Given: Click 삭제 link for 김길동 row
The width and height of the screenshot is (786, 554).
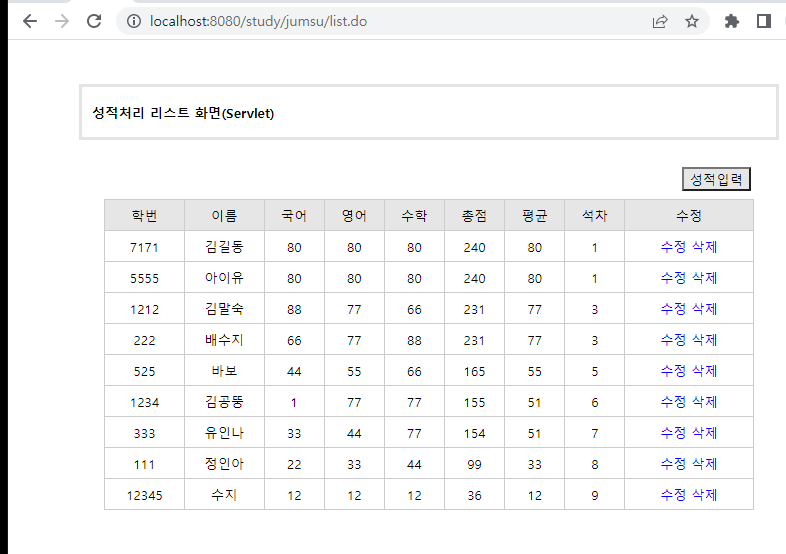Looking at the screenshot, I should pyautogui.click(x=704, y=247).
